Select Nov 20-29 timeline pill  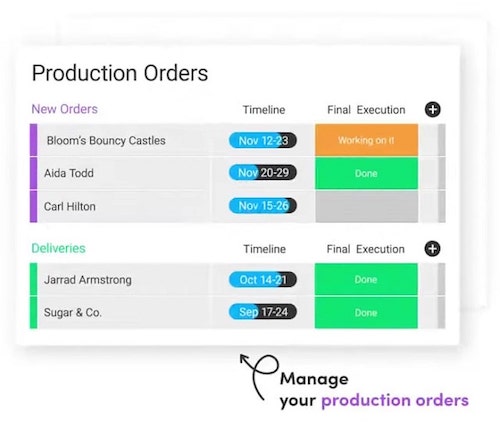[x=263, y=173]
